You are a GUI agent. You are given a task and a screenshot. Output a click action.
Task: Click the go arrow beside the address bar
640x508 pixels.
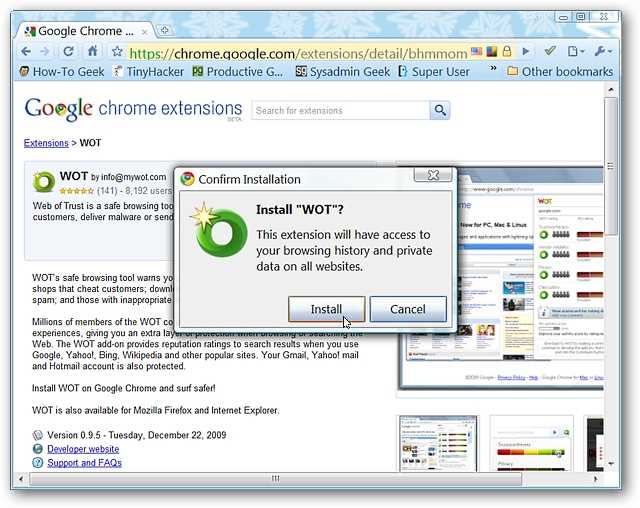526,51
